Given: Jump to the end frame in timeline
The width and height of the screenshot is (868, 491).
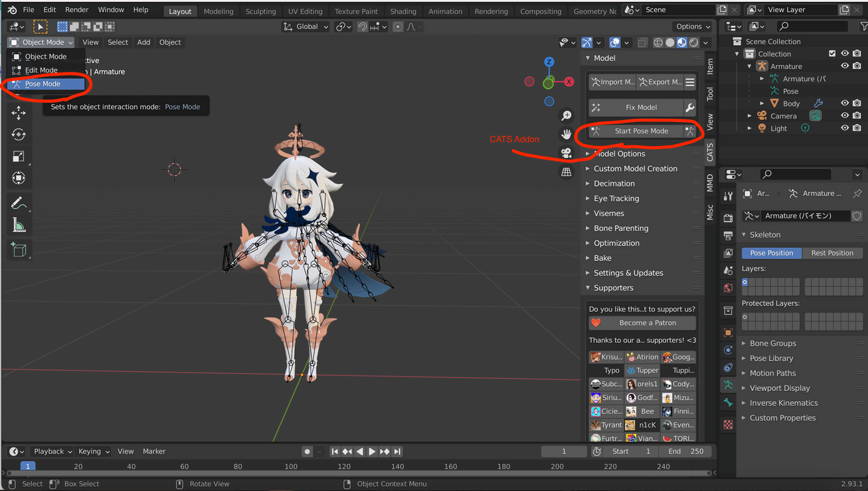Looking at the screenshot, I should [397, 451].
